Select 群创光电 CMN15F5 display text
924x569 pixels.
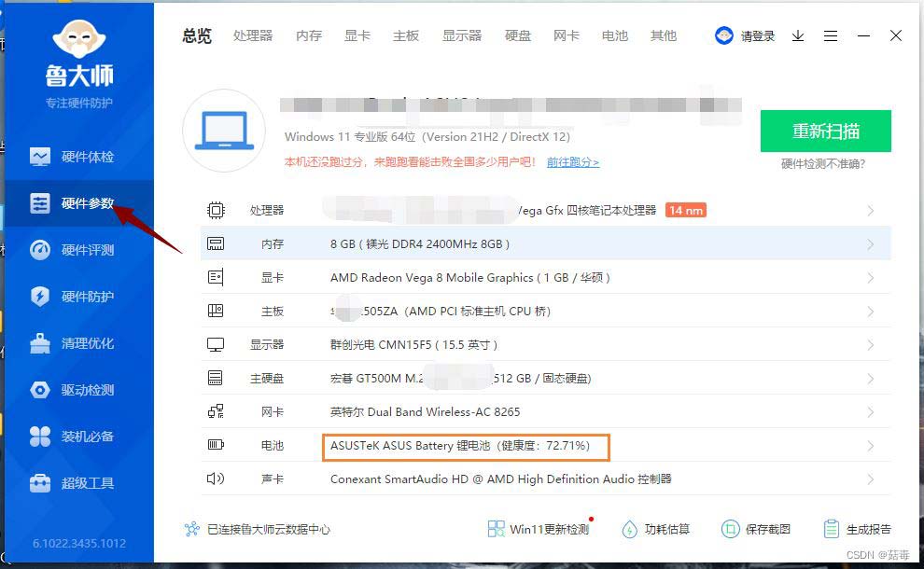click(413, 344)
